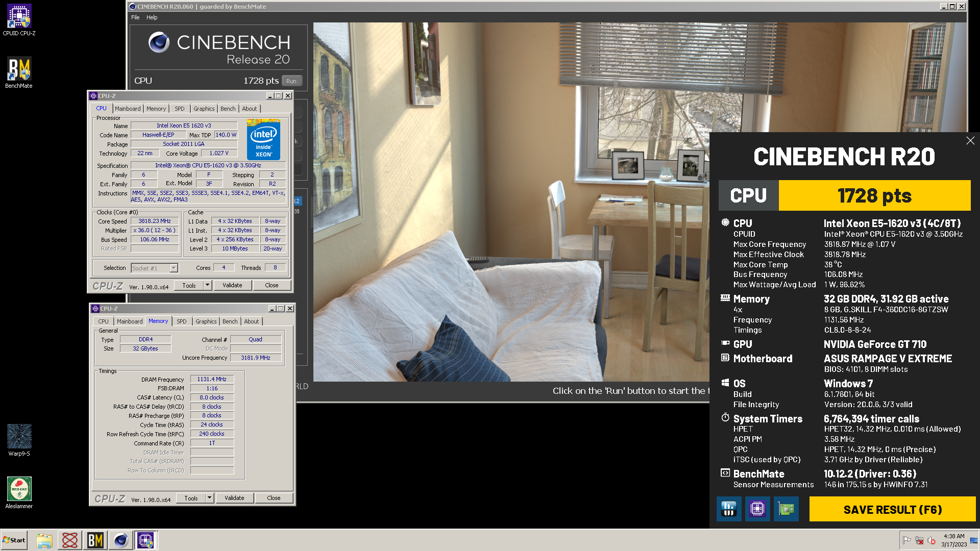This screenshot has width=980, height=551.
Task: Open Windows Explorer from taskbar
Action: pos(44,540)
